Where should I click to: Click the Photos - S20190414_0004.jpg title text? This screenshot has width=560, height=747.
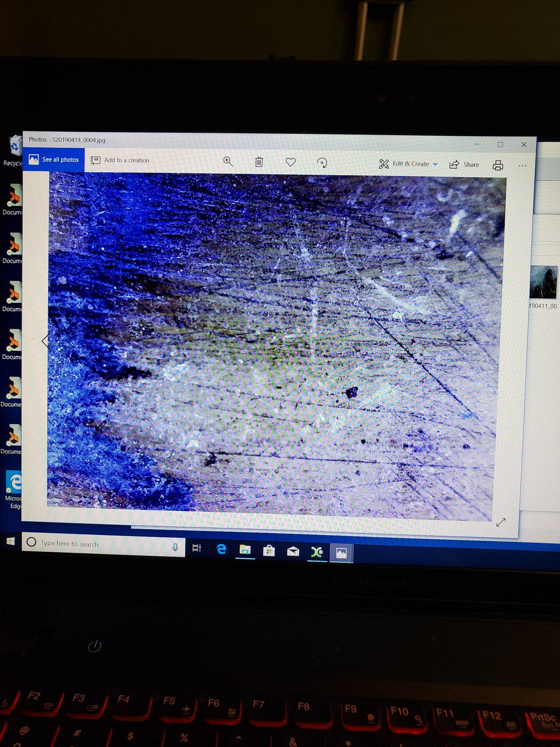click(67, 140)
